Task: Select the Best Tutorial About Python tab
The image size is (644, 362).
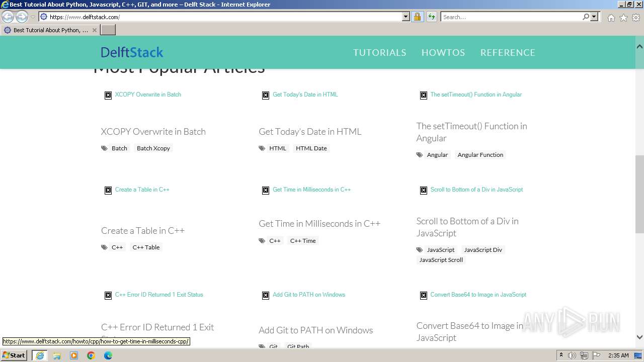Action: coord(50,30)
